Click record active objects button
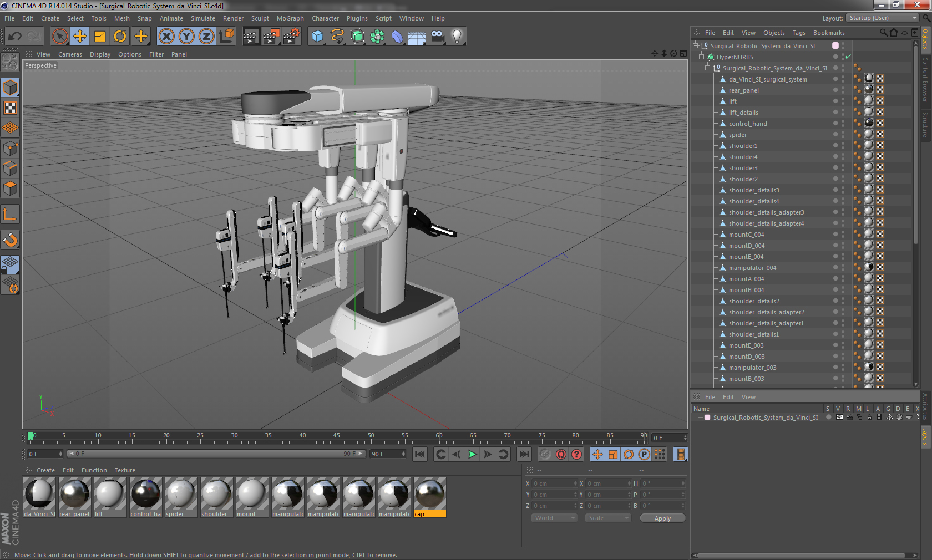The height and width of the screenshot is (560, 932). point(545,454)
